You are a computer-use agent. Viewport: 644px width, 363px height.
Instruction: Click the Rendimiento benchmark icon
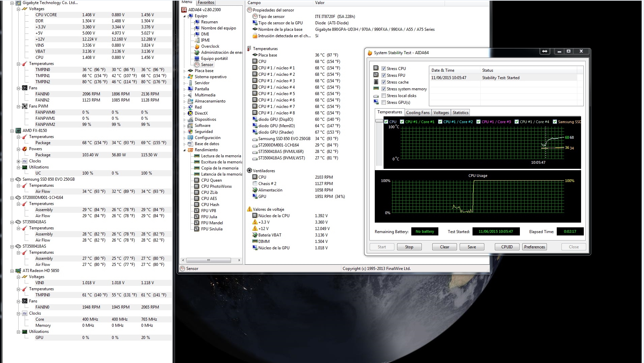190,150
